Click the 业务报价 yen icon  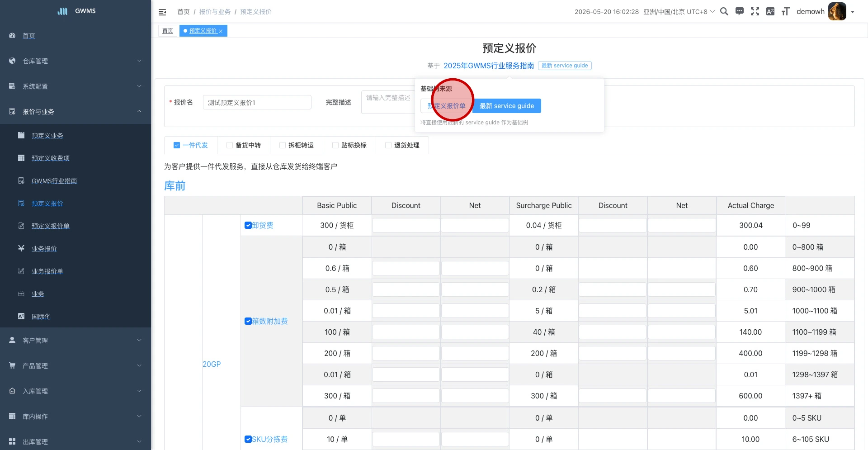tap(21, 248)
